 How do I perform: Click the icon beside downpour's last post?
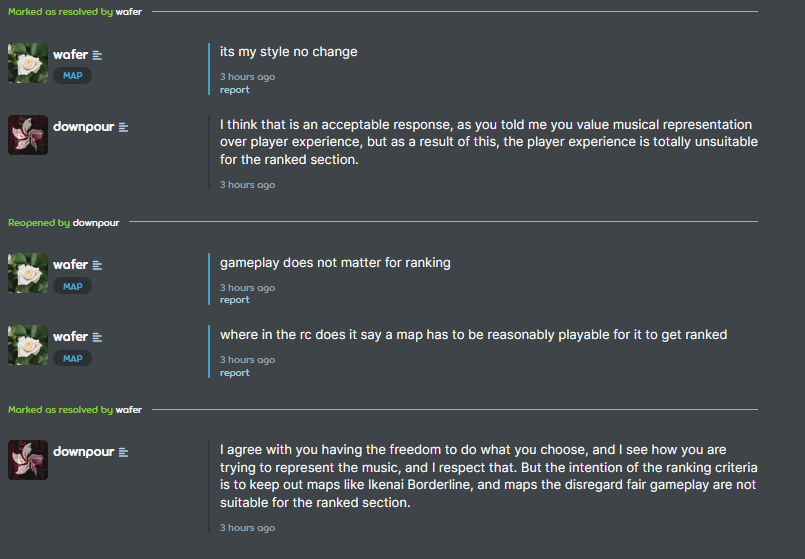[x=123, y=452]
